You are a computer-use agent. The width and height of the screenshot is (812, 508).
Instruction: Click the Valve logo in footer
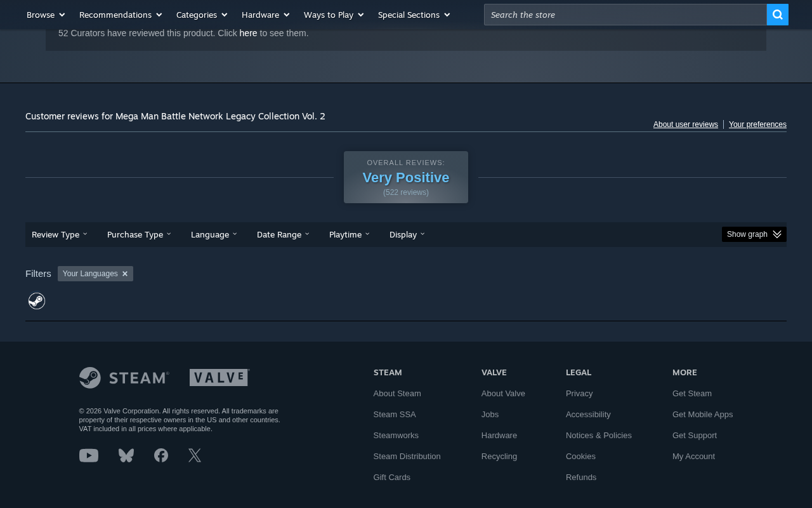click(219, 378)
